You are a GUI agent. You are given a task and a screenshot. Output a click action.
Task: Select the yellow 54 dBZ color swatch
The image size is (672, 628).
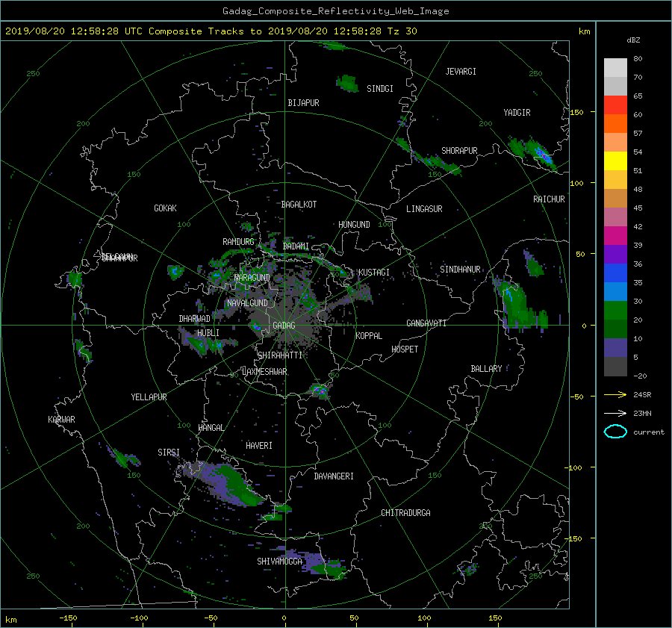point(615,161)
